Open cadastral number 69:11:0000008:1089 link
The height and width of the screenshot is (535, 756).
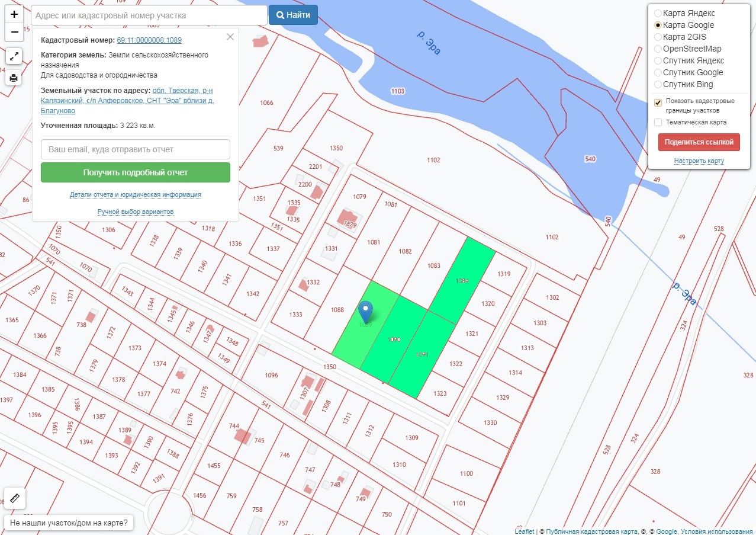(149, 40)
